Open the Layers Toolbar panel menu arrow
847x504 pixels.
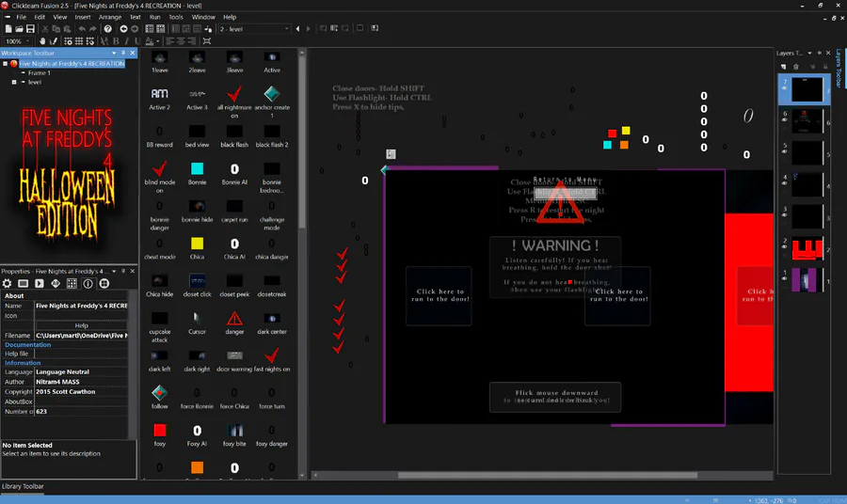tap(809, 53)
